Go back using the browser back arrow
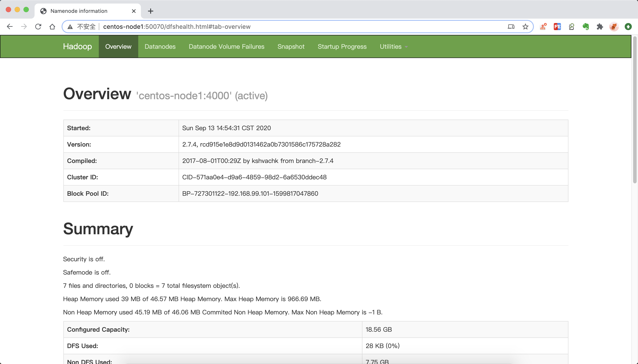The height and width of the screenshot is (364, 638). click(10, 27)
